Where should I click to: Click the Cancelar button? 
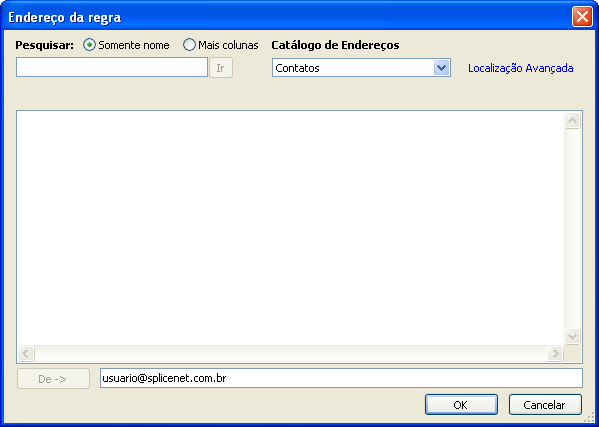[x=545, y=405]
